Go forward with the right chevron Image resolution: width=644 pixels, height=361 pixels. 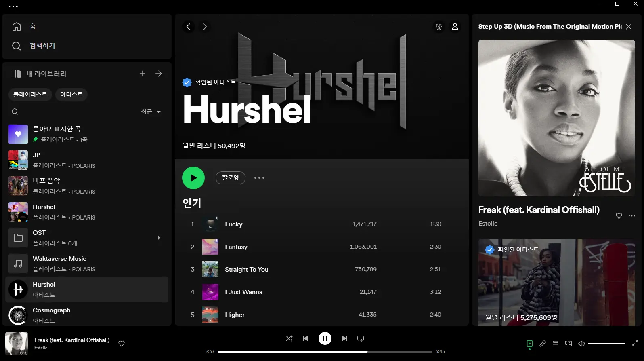tap(205, 27)
